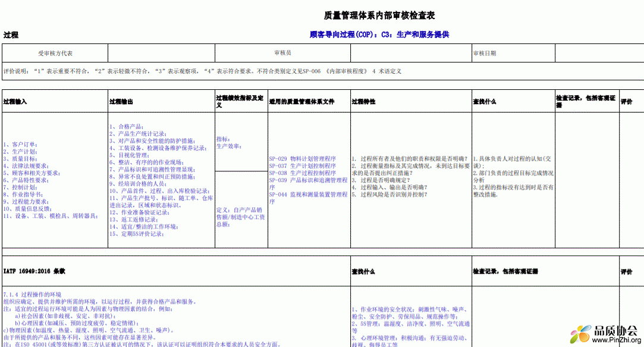Click output line 14、适宜/整洁的工作环境

[x=144, y=227]
